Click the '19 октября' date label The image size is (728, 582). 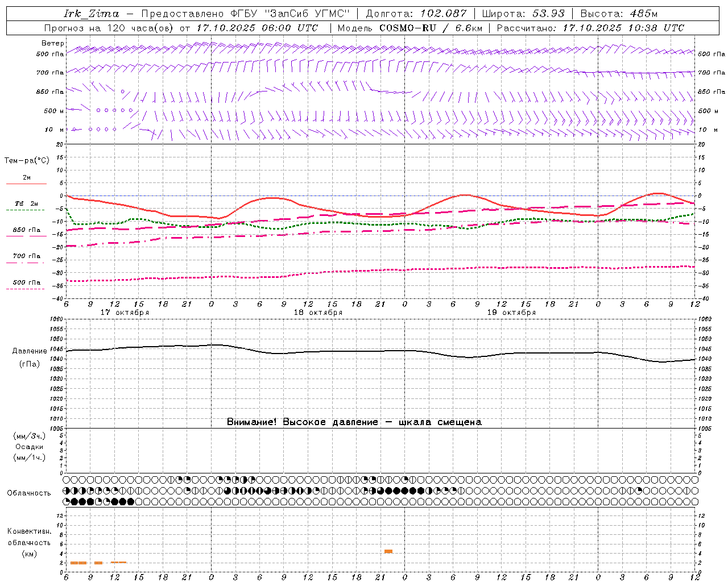(x=511, y=313)
